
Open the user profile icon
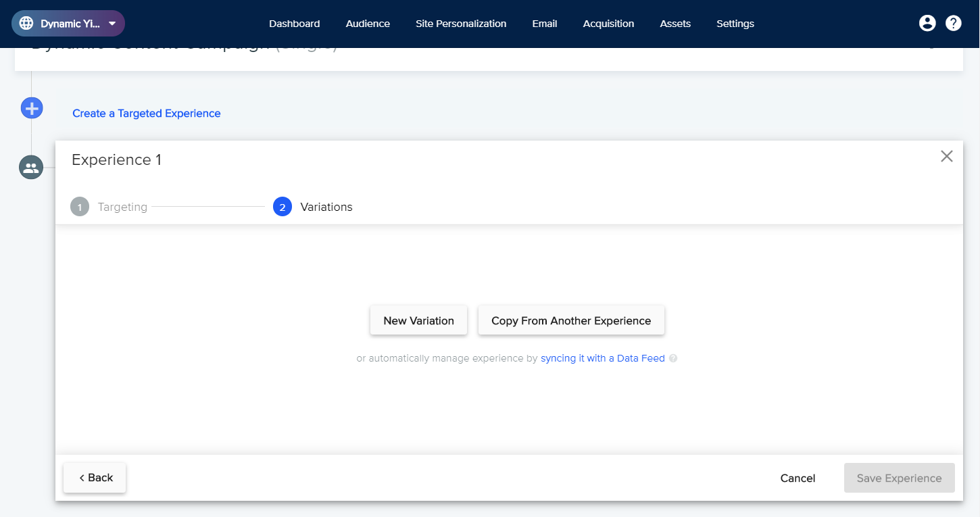927,22
